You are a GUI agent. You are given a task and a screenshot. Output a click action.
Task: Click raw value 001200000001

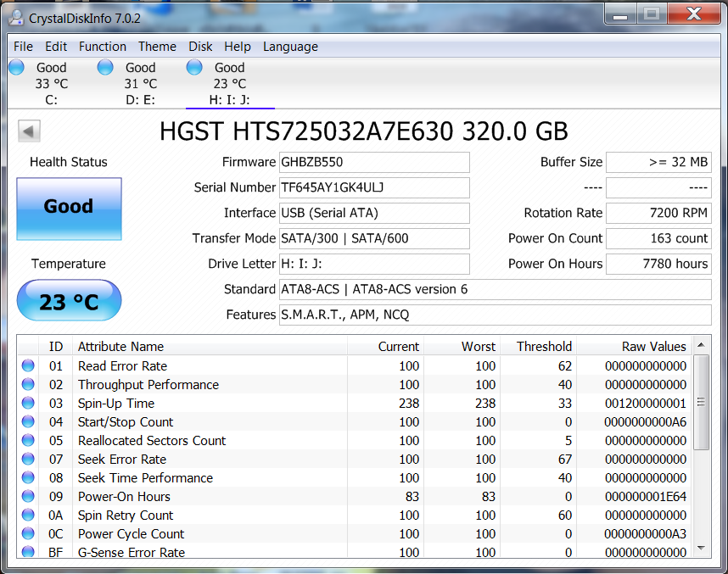click(x=646, y=404)
